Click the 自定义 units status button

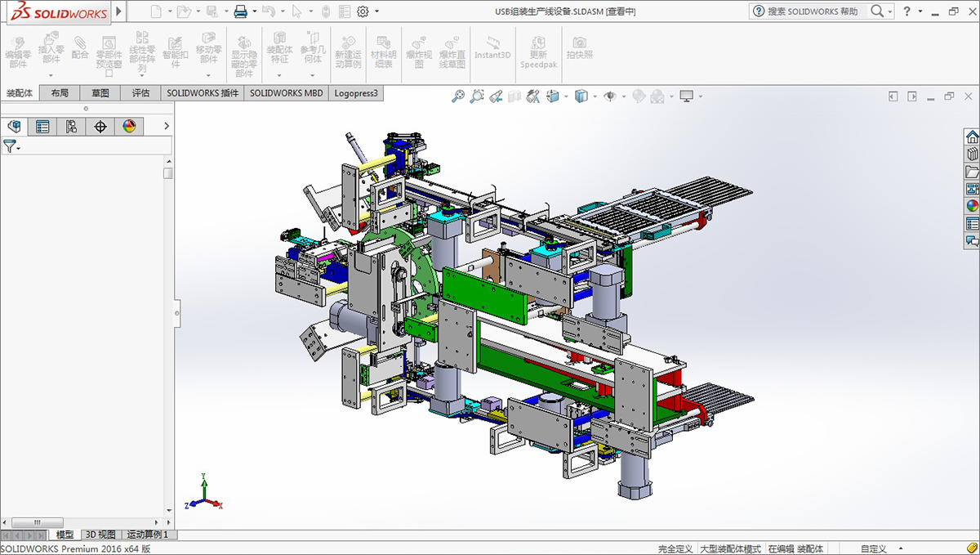tap(874, 548)
